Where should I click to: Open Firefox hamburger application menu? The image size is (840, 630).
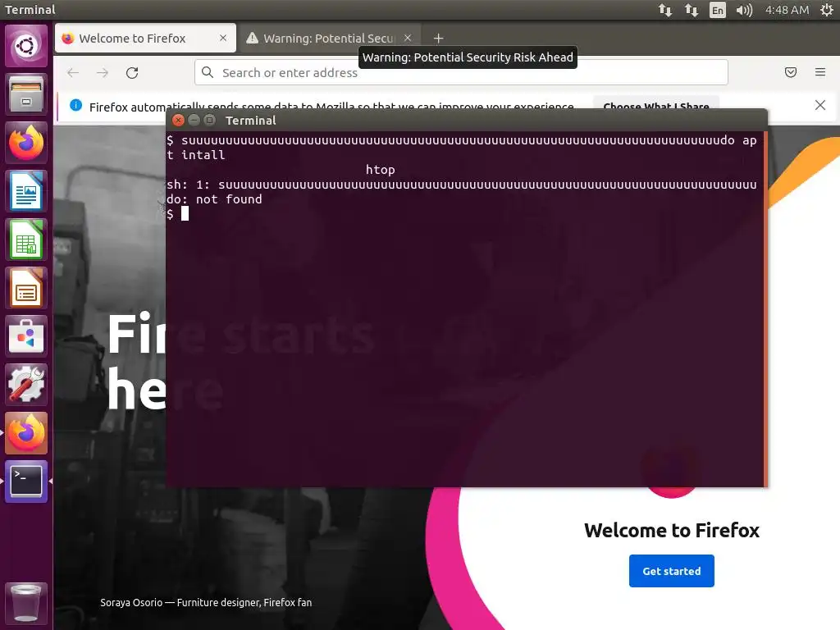click(x=820, y=72)
